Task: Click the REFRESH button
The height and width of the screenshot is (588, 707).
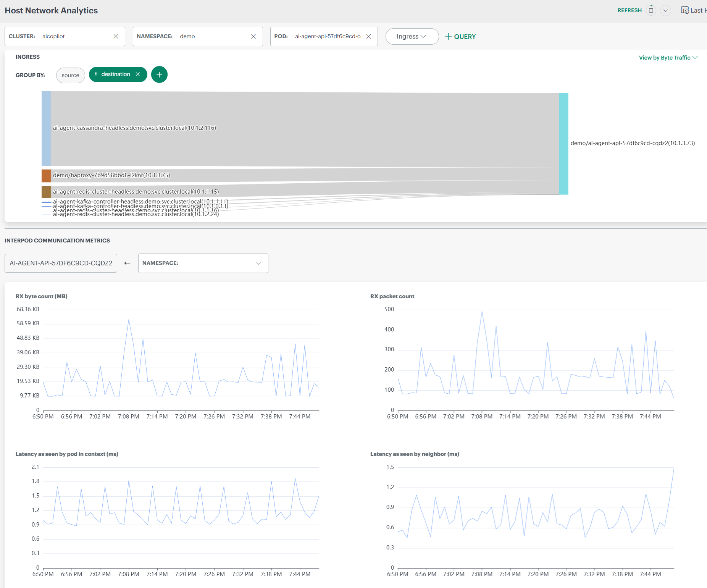Action: pyautogui.click(x=630, y=10)
